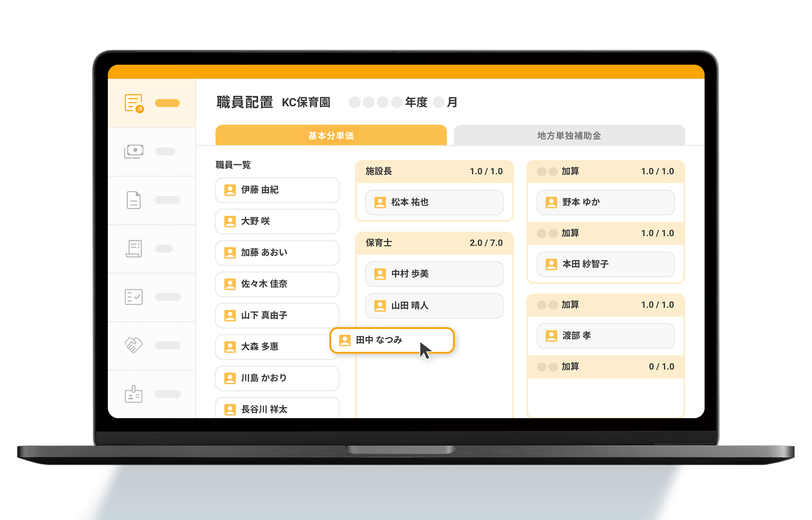Image resolution: width=812 pixels, height=520 pixels.
Task: Pick the 佐々木 佳奈 staff card
Action: [277, 284]
